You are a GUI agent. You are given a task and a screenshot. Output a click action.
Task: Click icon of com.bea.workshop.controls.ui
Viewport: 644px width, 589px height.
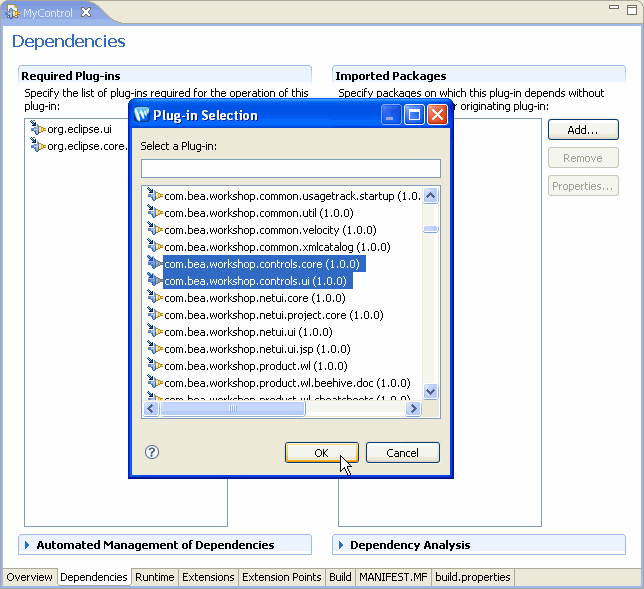(x=155, y=281)
